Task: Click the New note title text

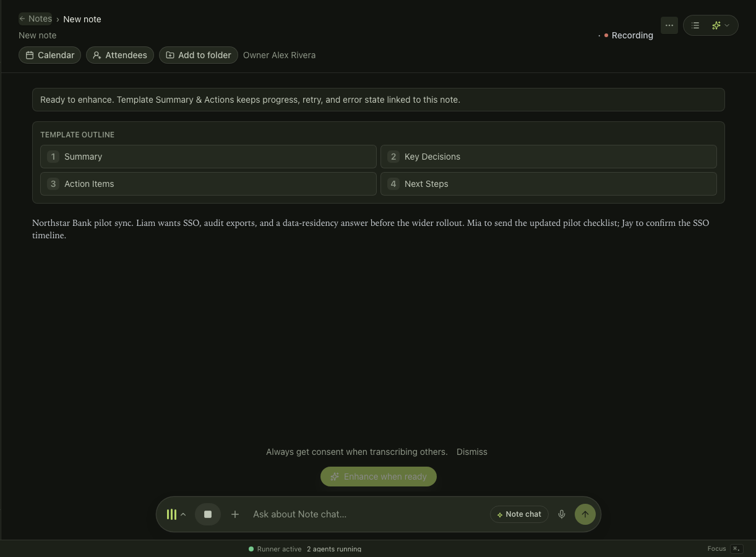Action: (x=37, y=35)
